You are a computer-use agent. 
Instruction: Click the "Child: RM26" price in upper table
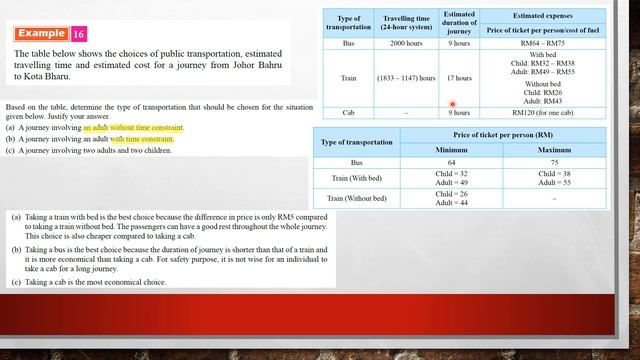542,93
